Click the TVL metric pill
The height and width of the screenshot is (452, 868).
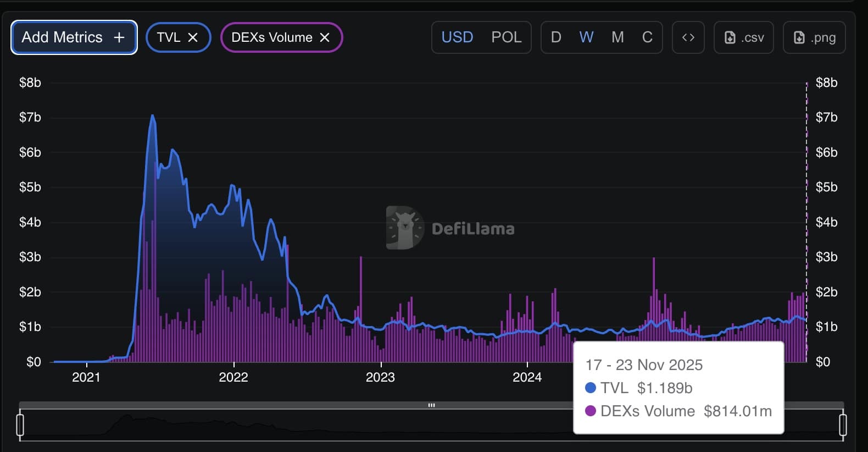pyautogui.click(x=168, y=37)
